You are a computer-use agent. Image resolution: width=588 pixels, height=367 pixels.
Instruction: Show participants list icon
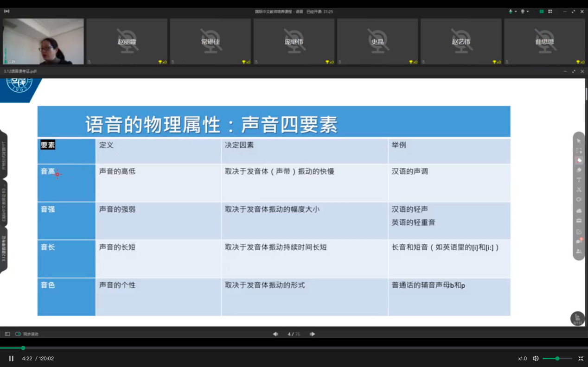click(579, 251)
